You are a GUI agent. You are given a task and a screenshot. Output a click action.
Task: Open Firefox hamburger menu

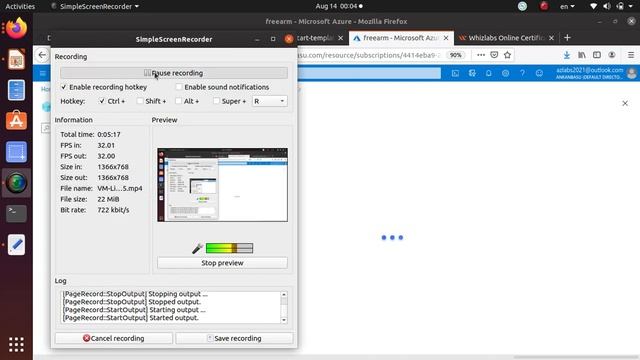(x=631, y=55)
